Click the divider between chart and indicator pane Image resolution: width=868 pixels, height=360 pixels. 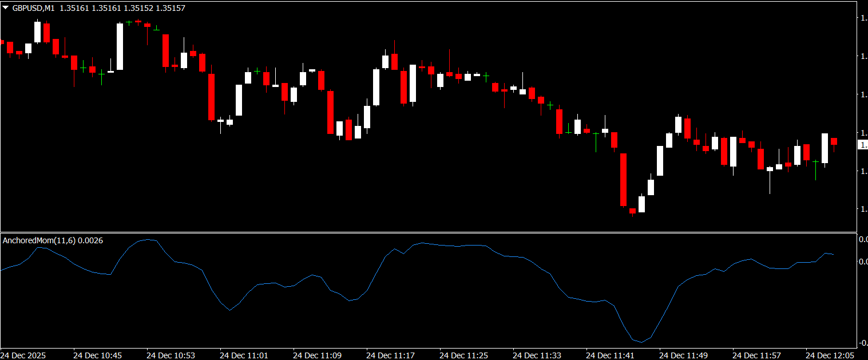(x=428, y=232)
